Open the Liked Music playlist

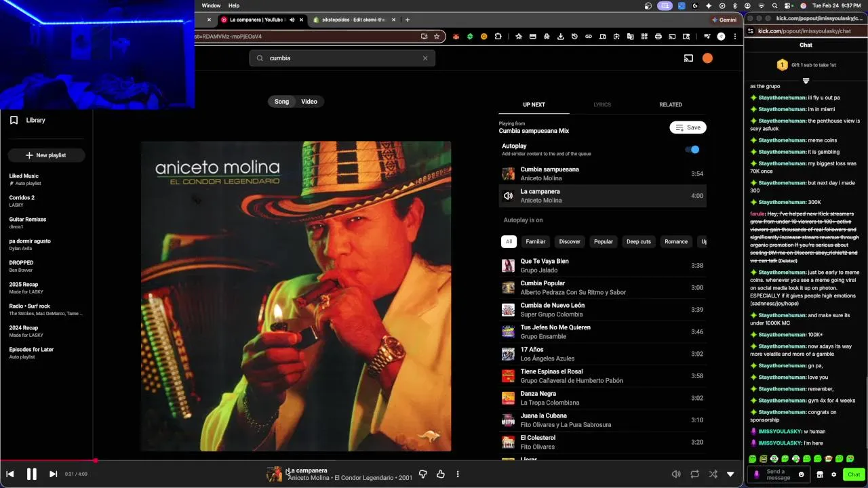pos(46,180)
